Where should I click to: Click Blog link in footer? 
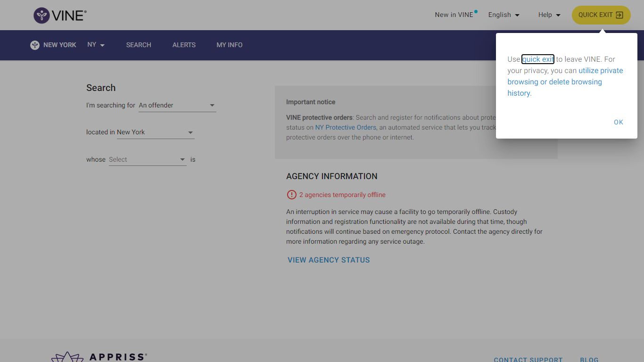tap(589, 359)
